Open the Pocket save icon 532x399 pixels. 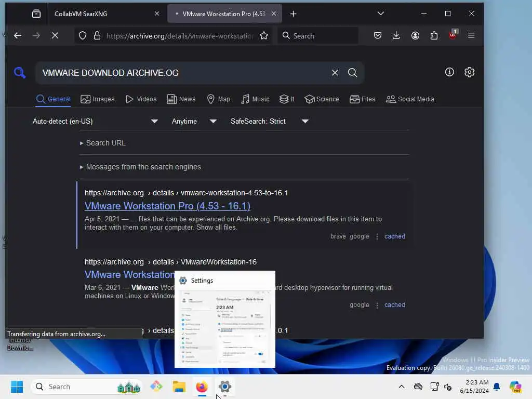[x=378, y=36]
